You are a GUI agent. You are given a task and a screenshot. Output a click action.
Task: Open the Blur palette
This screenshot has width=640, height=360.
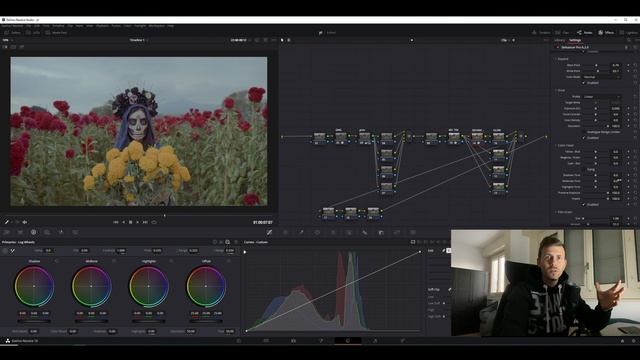click(x=365, y=232)
